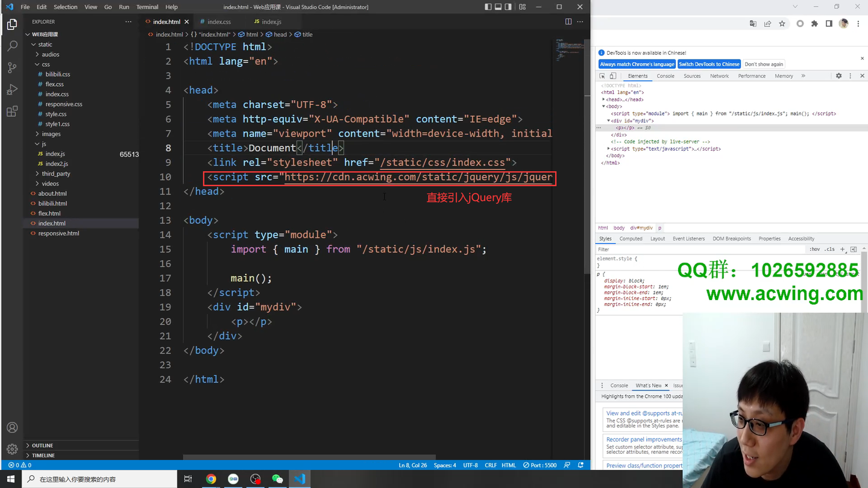Click Chrome translate page icon
Image resolution: width=868 pixels, height=488 pixels.
753,23
